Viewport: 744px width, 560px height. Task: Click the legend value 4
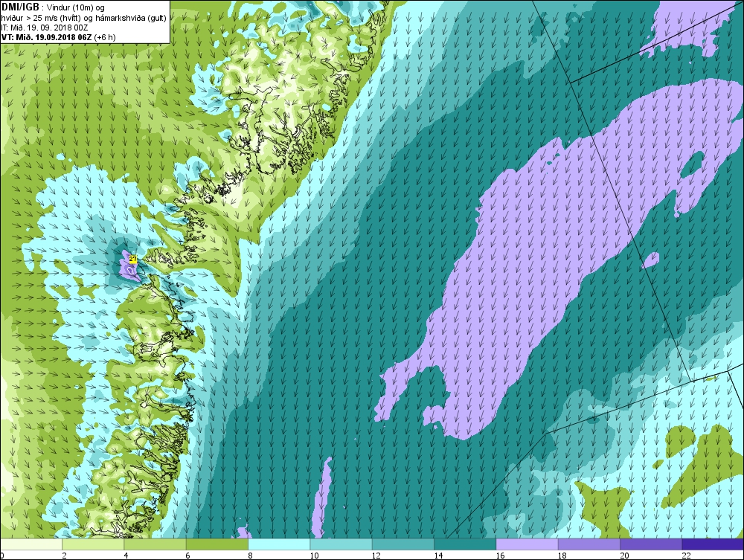coord(126,556)
